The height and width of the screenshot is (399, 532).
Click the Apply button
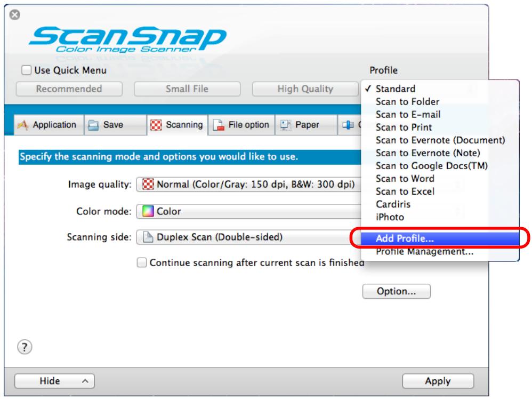pos(438,381)
